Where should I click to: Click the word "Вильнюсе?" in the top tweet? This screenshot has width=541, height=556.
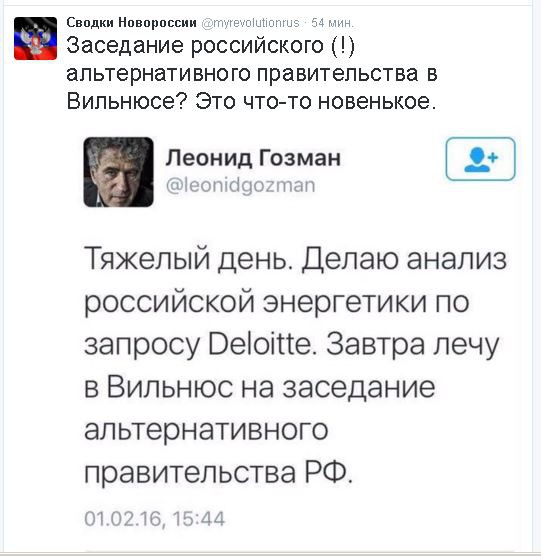(127, 102)
